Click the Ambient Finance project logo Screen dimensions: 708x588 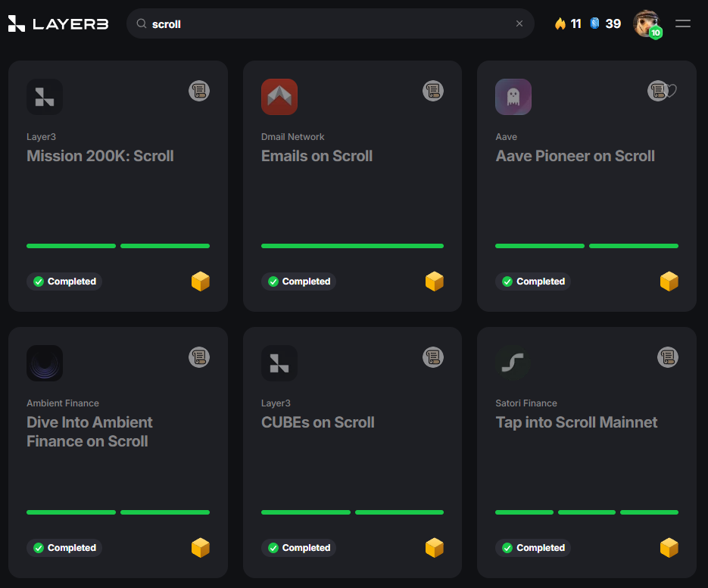pyautogui.click(x=44, y=362)
